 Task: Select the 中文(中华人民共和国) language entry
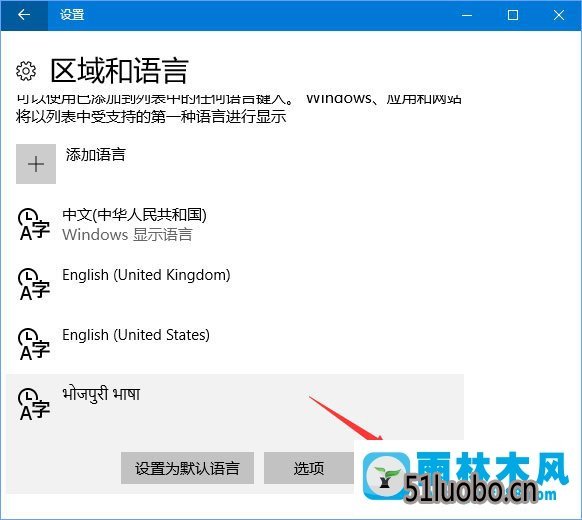coord(235,224)
